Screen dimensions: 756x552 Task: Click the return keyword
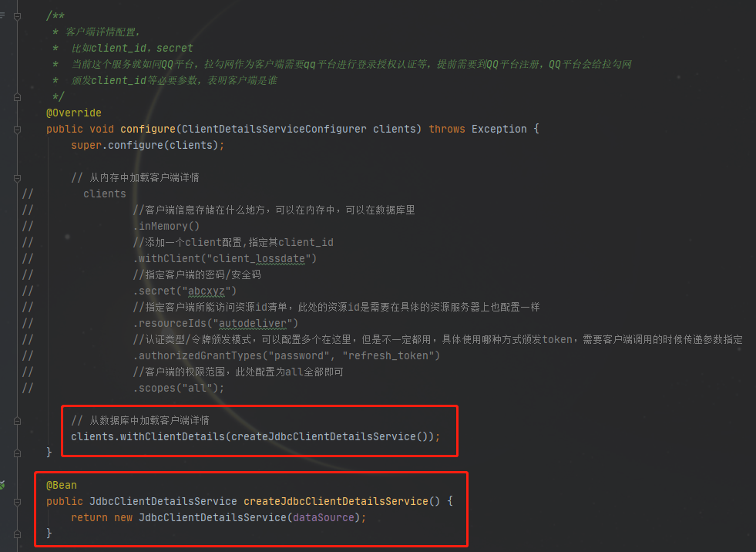(x=89, y=518)
